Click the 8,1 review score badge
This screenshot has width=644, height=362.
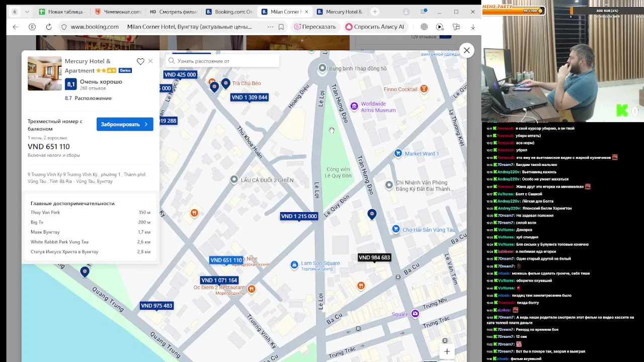coord(71,84)
